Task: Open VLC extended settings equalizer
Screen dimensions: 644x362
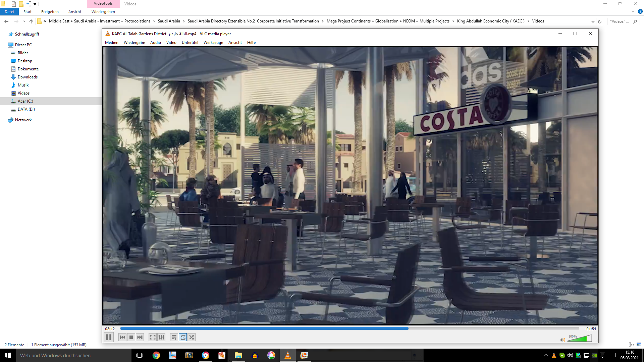Action: (161, 337)
